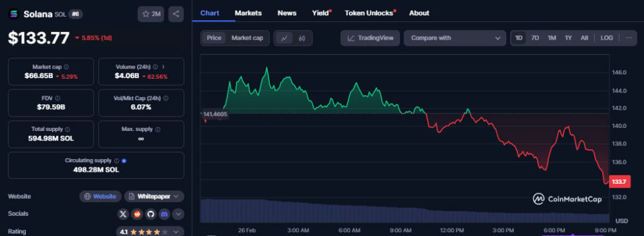
Task: Expand the Whitepaper dropdown
Action: tap(154, 196)
